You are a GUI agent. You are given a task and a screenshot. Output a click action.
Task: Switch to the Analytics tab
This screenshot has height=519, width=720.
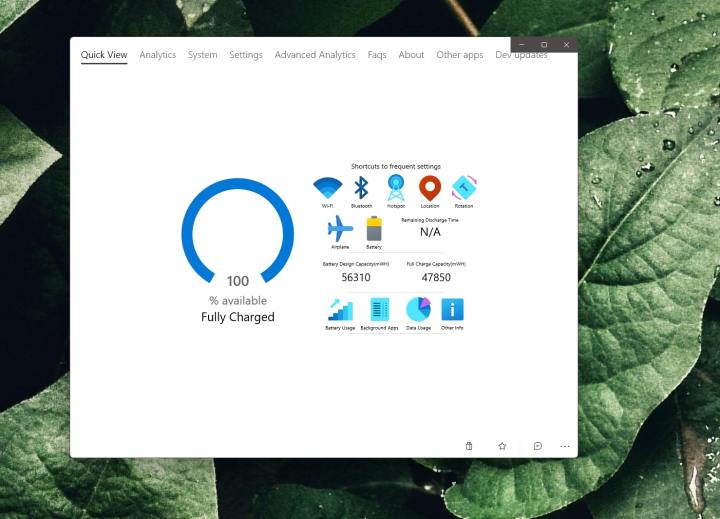coord(157,55)
